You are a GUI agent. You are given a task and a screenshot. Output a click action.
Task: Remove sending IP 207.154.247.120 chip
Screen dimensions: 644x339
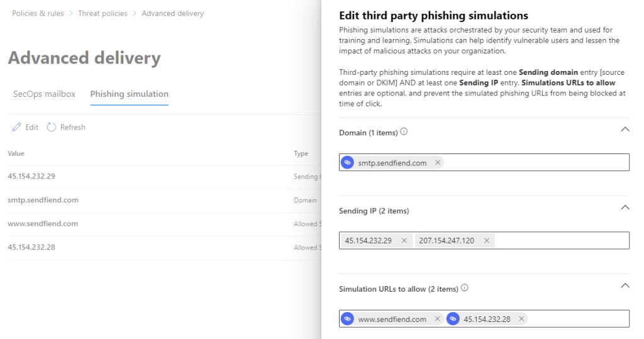coord(486,241)
